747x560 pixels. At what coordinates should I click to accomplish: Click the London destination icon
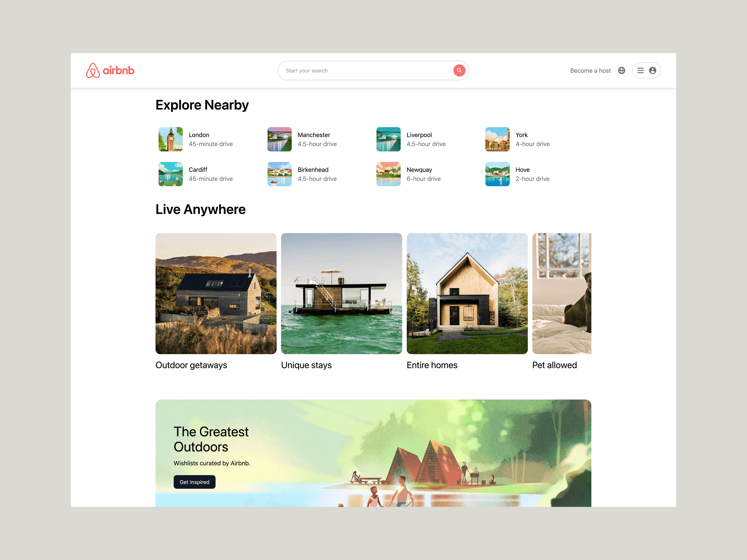point(171,139)
